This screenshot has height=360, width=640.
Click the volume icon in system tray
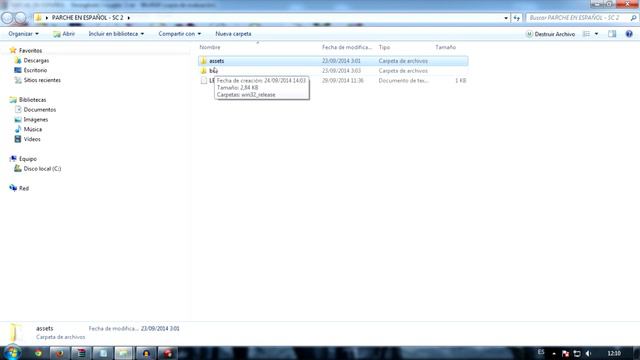588,353
